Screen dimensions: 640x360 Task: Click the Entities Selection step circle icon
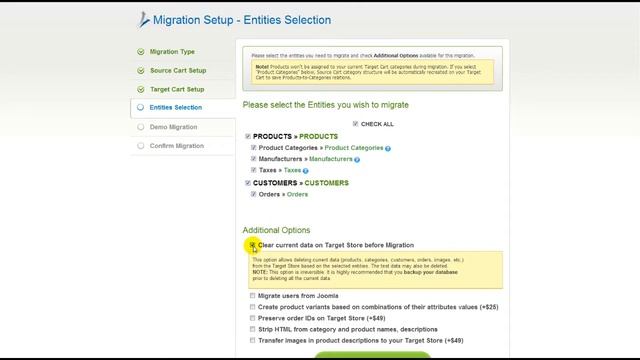point(140,107)
